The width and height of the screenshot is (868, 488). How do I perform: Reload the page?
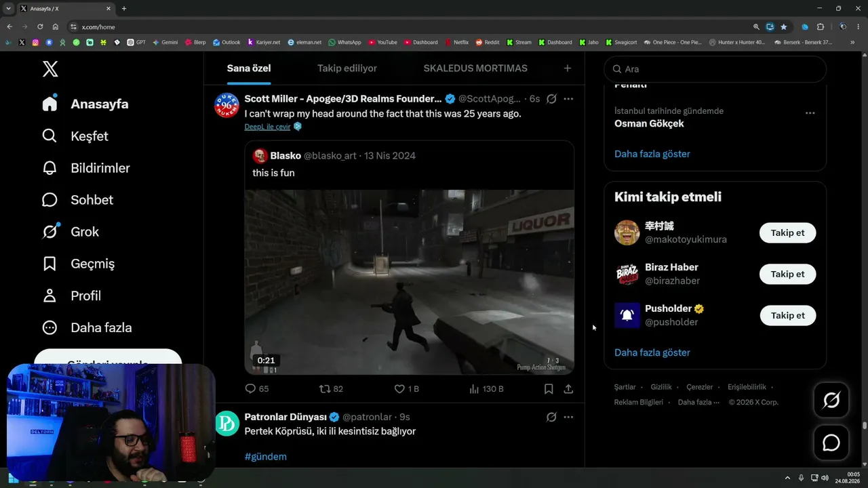[x=40, y=27]
